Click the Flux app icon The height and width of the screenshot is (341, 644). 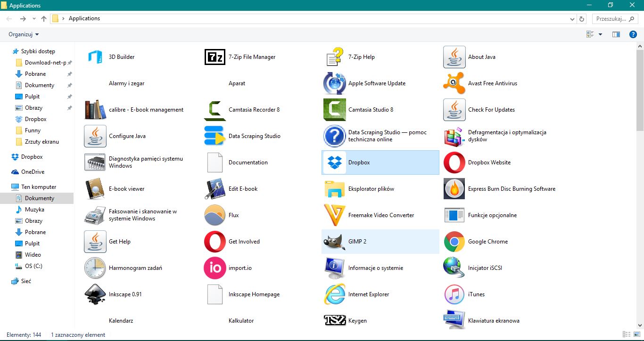(215, 215)
